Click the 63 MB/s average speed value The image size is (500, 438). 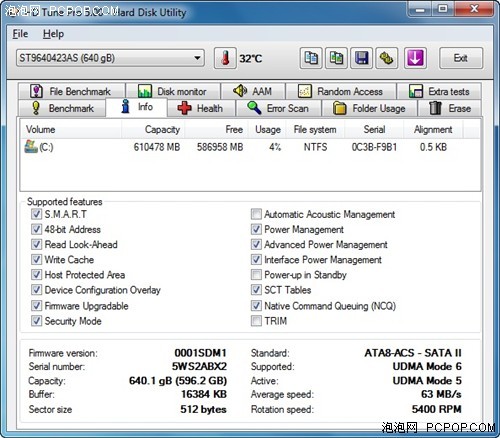pyautogui.click(x=441, y=394)
